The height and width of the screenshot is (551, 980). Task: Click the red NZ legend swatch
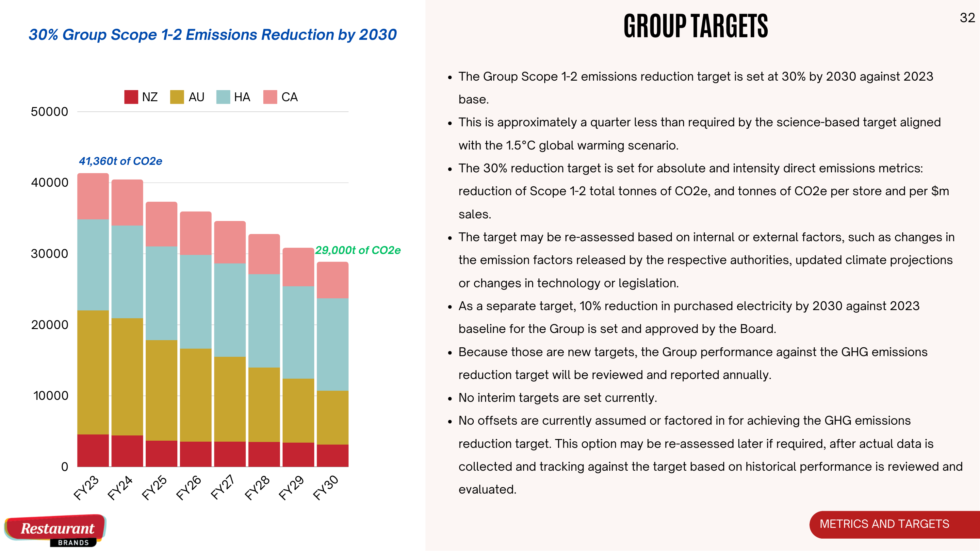tap(131, 97)
